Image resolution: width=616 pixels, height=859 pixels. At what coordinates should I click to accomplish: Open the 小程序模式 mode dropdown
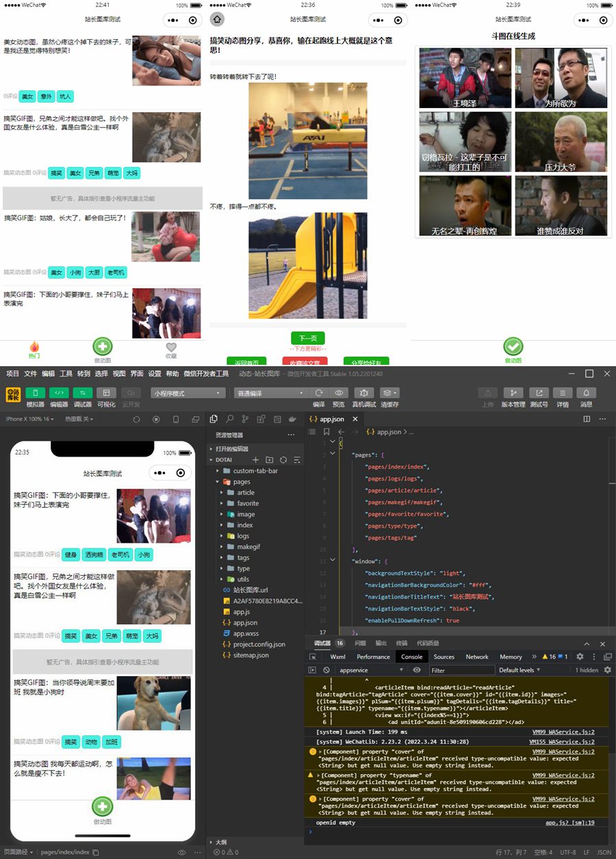[x=188, y=394]
